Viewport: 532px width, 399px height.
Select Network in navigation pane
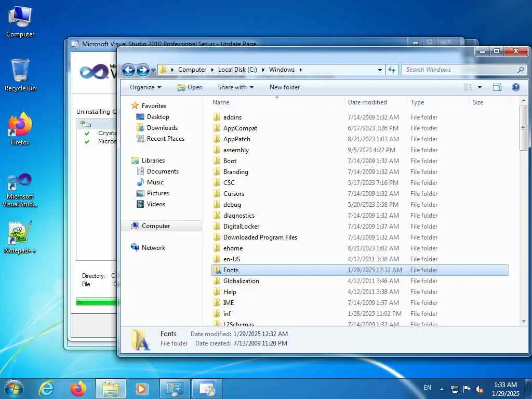point(153,248)
